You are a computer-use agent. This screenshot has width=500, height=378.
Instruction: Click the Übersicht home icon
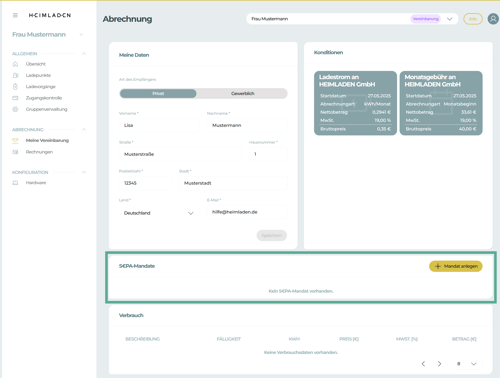[15, 64]
